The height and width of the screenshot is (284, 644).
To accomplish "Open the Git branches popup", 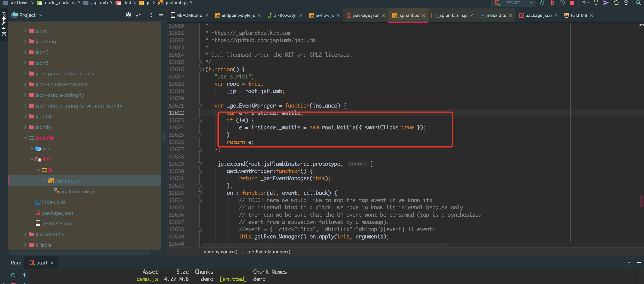I will 596,3.
